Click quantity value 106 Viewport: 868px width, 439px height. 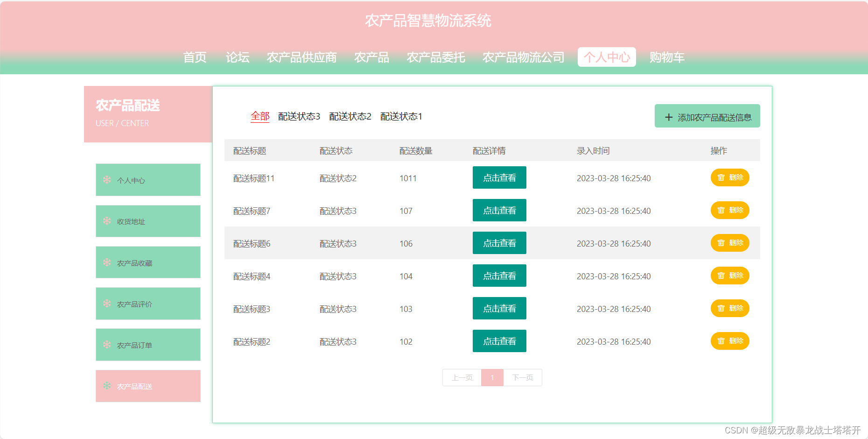[x=406, y=244]
